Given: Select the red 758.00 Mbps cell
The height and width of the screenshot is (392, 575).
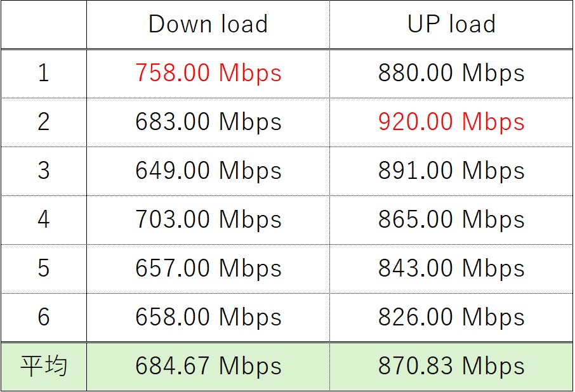Looking at the screenshot, I should pos(208,74).
